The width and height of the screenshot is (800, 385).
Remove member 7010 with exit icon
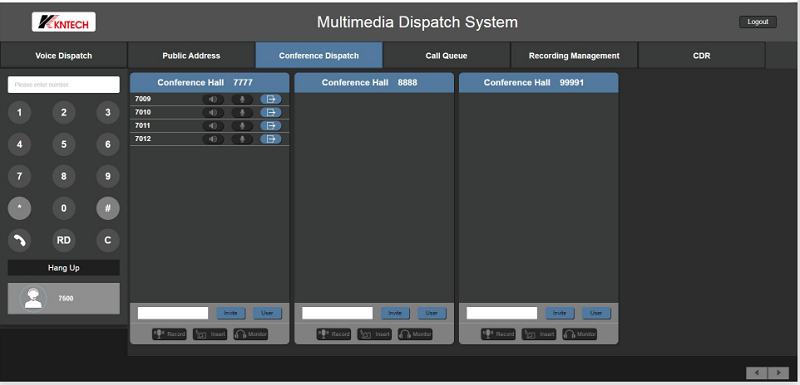271,112
